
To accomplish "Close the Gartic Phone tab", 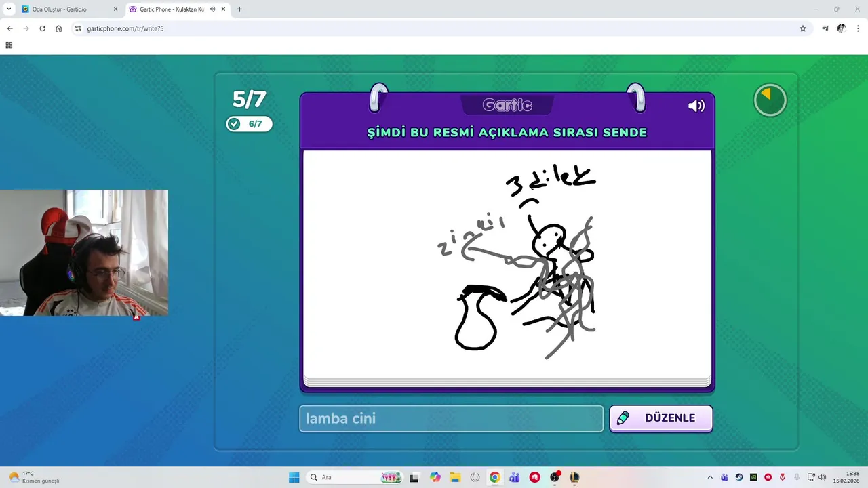I will (223, 9).
